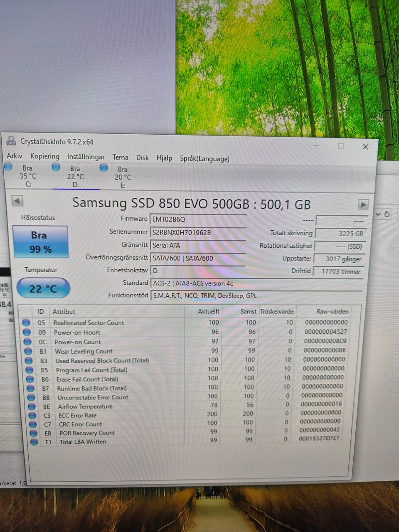Click status icon for Program Fail Count
Image resolution: width=399 pixels, height=532 pixels.
(x=29, y=370)
